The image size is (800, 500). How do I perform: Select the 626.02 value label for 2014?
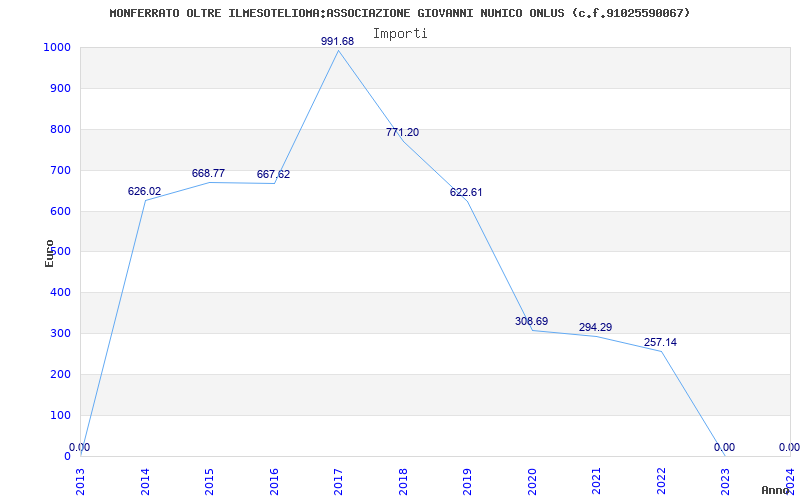point(144,191)
